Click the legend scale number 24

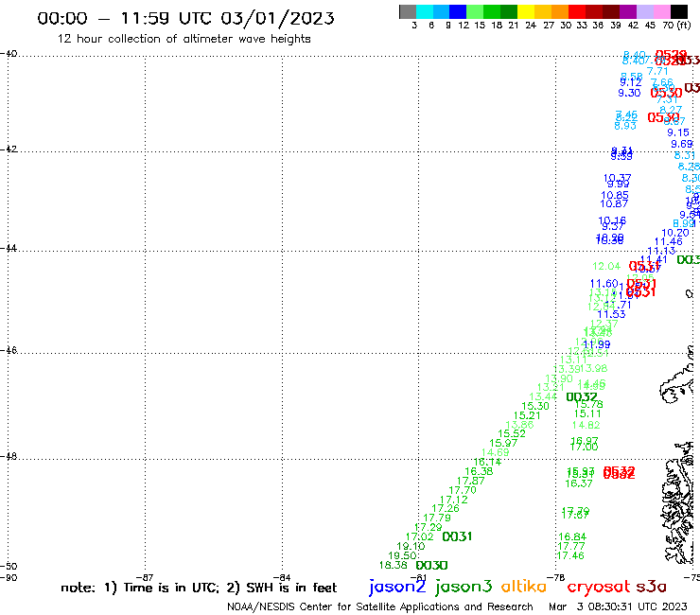point(531,25)
